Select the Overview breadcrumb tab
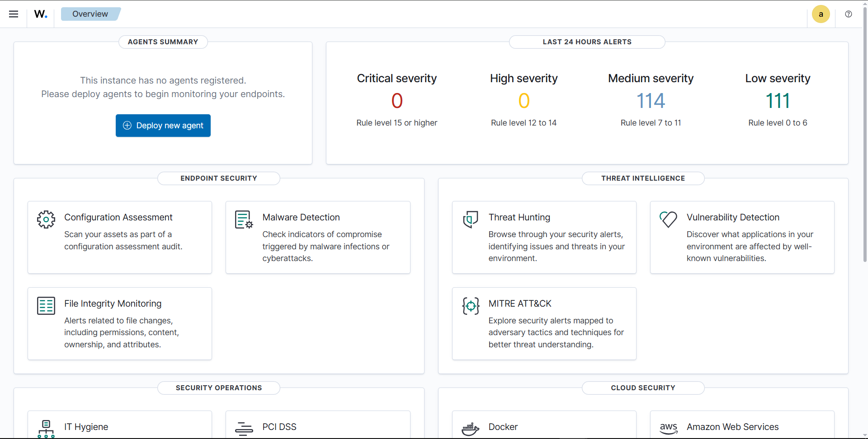 coord(90,14)
